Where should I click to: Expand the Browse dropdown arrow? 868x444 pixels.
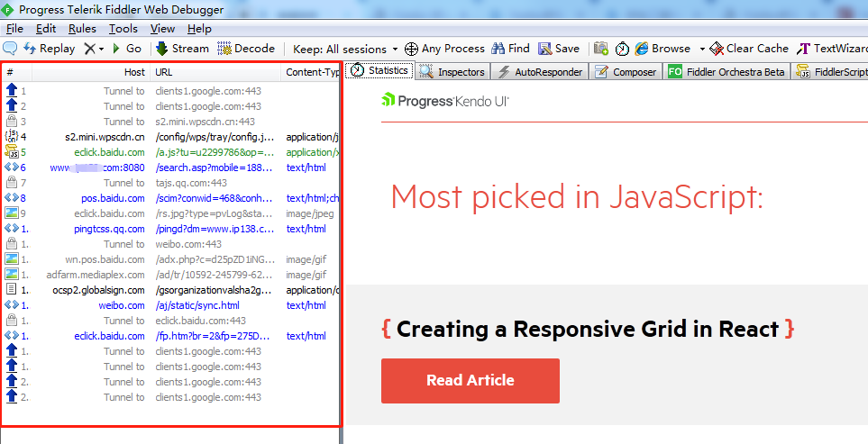tap(702, 50)
